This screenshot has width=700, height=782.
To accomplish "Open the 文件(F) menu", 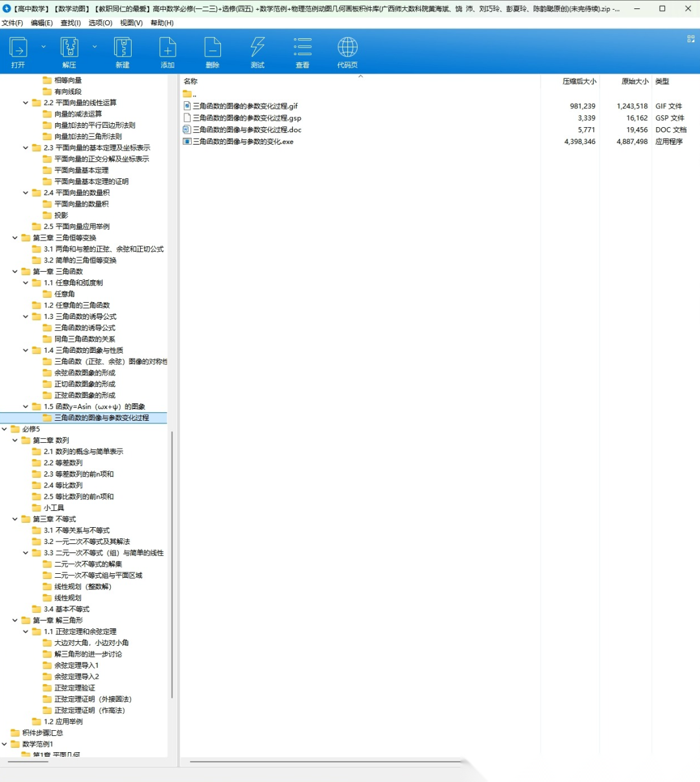I will (x=12, y=23).
